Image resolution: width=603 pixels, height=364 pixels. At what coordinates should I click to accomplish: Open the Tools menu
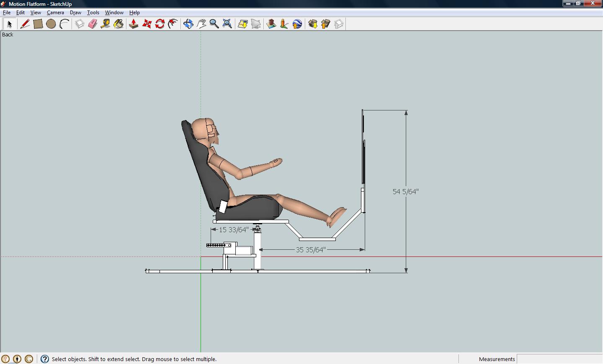click(93, 13)
